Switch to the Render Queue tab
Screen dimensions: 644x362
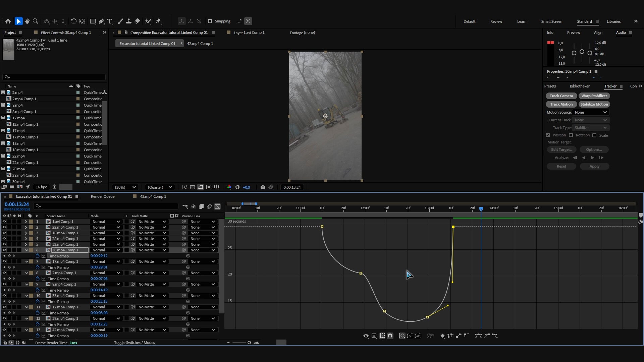[103, 196]
